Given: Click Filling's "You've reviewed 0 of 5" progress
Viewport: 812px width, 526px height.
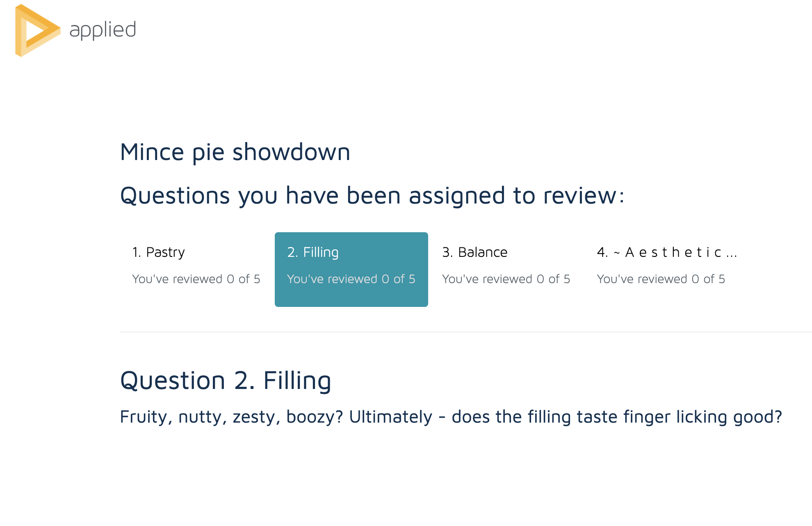Looking at the screenshot, I should pyautogui.click(x=351, y=279).
